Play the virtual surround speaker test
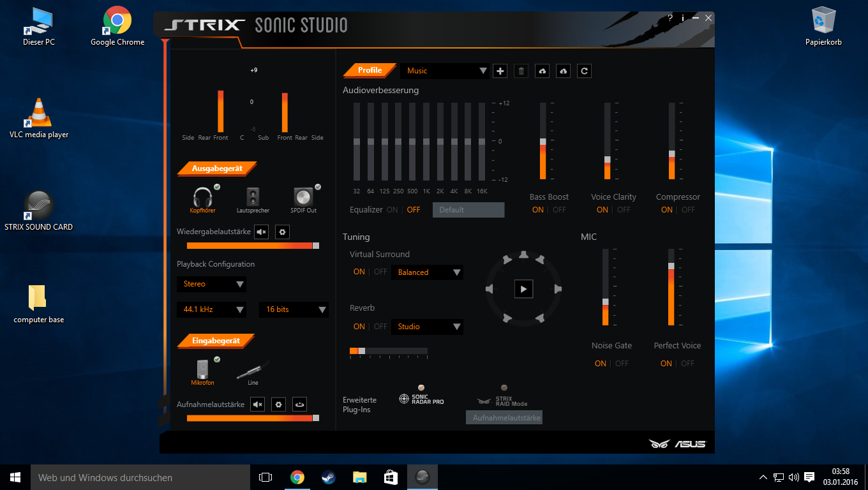The width and height of the screenshot is (868, 490). pyautogui.click(x=523, y=289)
